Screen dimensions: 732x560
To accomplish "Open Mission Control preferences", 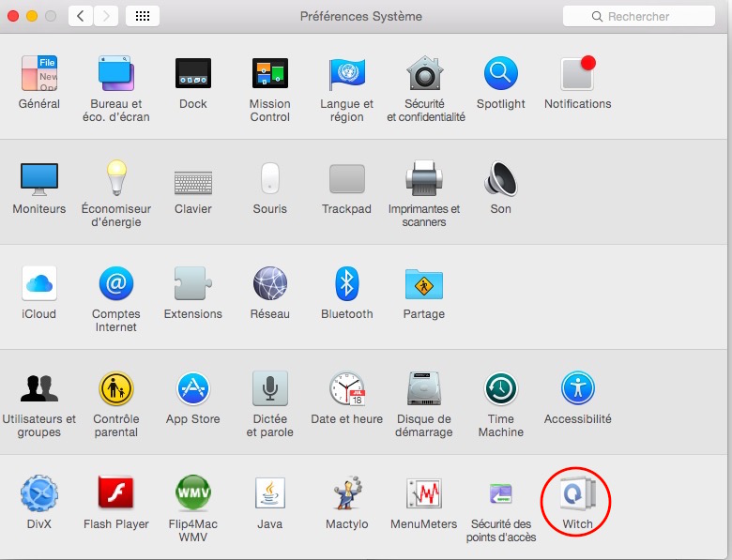I will pyautogui.click(x=269, y=73).
